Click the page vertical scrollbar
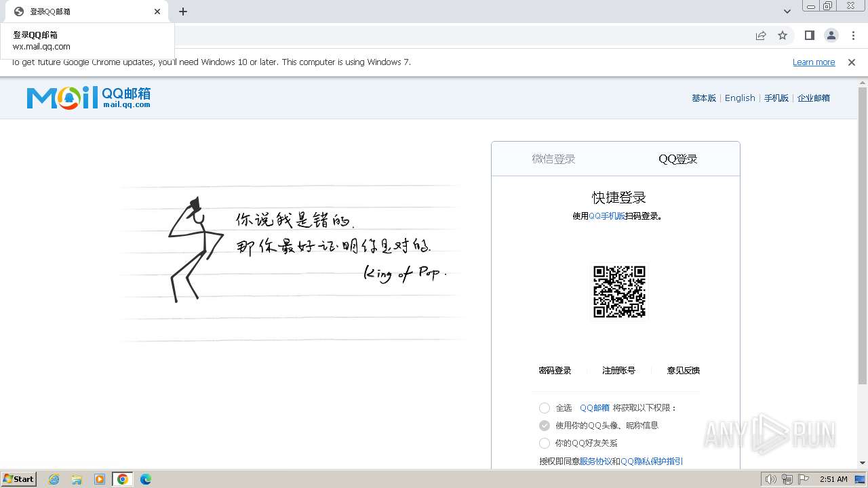The image size is (868, 488). tap(863, 235)
